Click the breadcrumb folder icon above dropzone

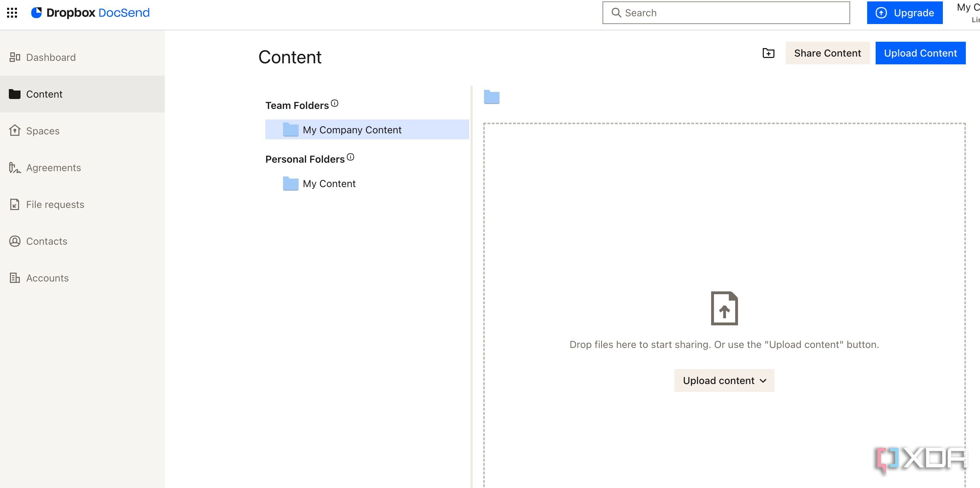(x=491, y=97)
